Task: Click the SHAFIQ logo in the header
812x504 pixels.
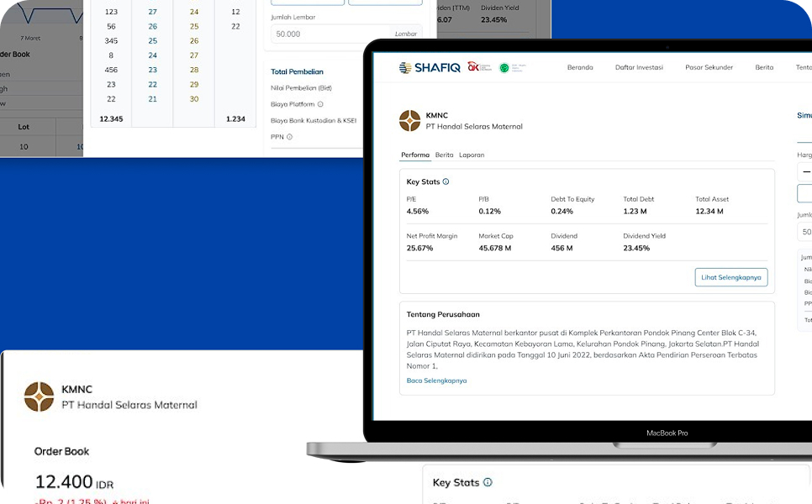Action: click(430, 67)
